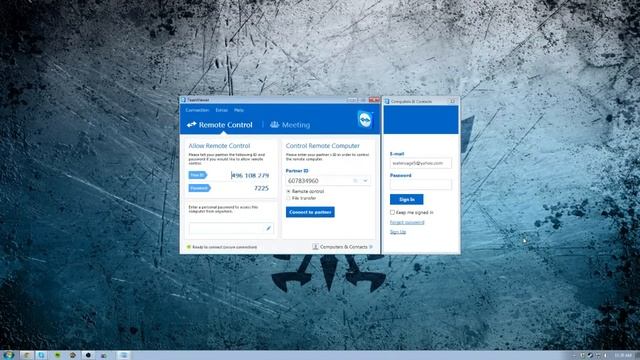
Task: Select the File transfer radio option
Action: pos(288,198)
